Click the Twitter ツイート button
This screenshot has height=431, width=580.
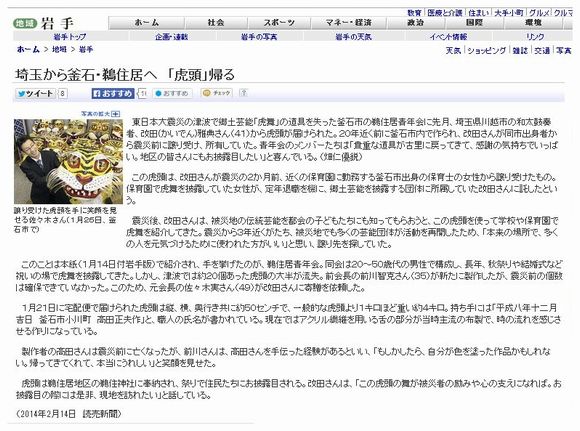click(35, 94)
